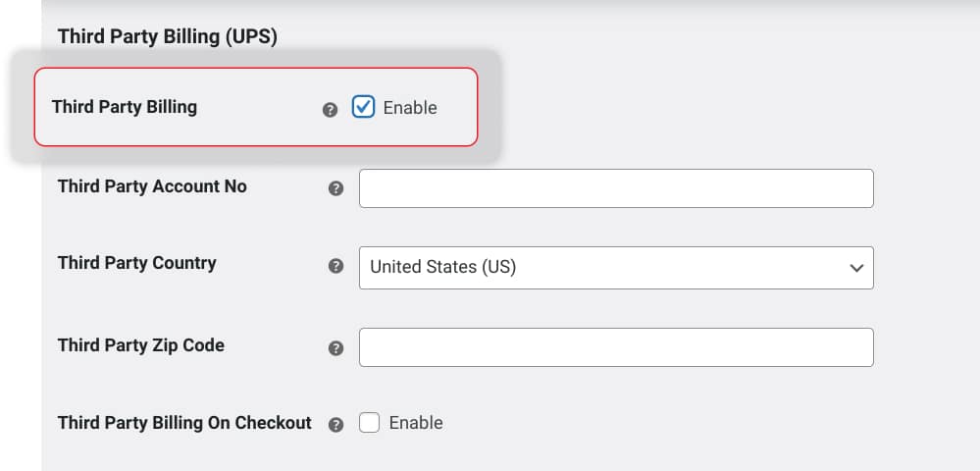The height and width of the screenshot is (471, 980).
Task: Click the Third Party Billing (UPS) heading
Action: point(168,37)
